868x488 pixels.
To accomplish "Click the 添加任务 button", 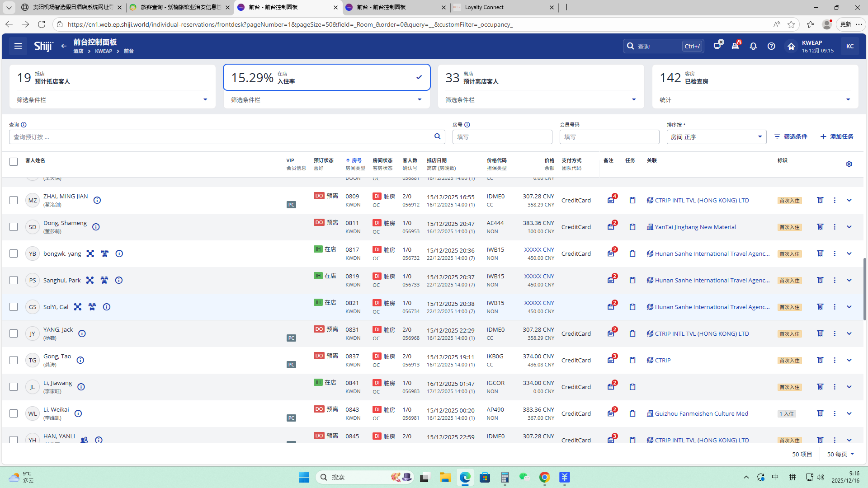I will pyautogui.click(x=837, y=136).
